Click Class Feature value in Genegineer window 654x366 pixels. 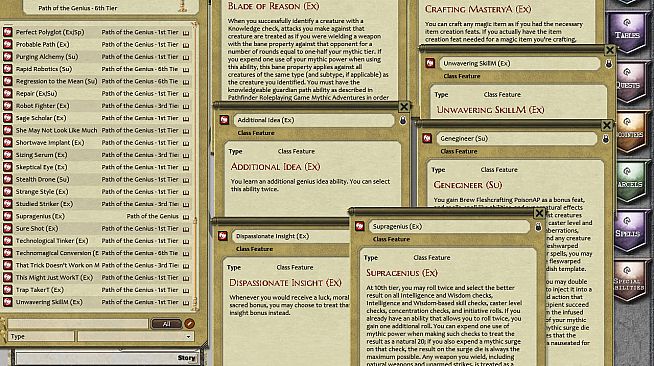click(x=499, y=170)
